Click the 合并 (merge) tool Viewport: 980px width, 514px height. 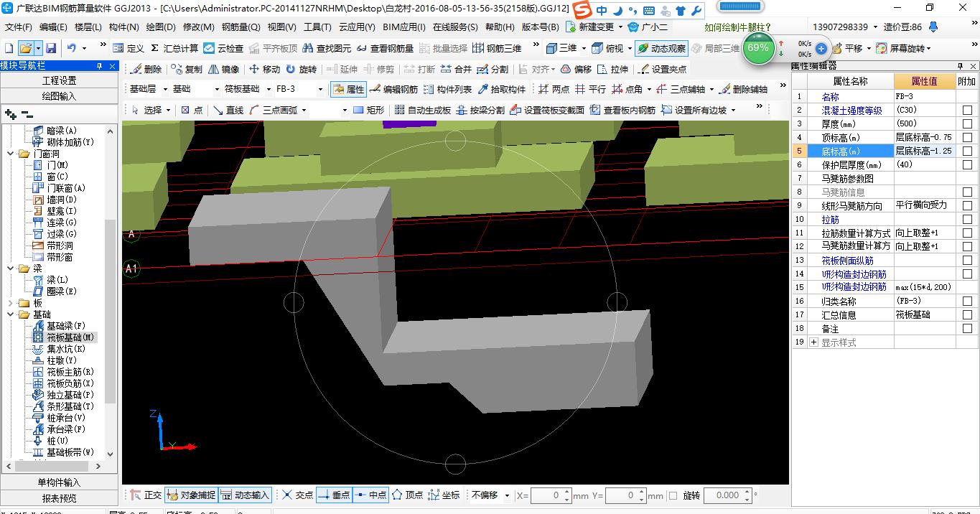456,70
